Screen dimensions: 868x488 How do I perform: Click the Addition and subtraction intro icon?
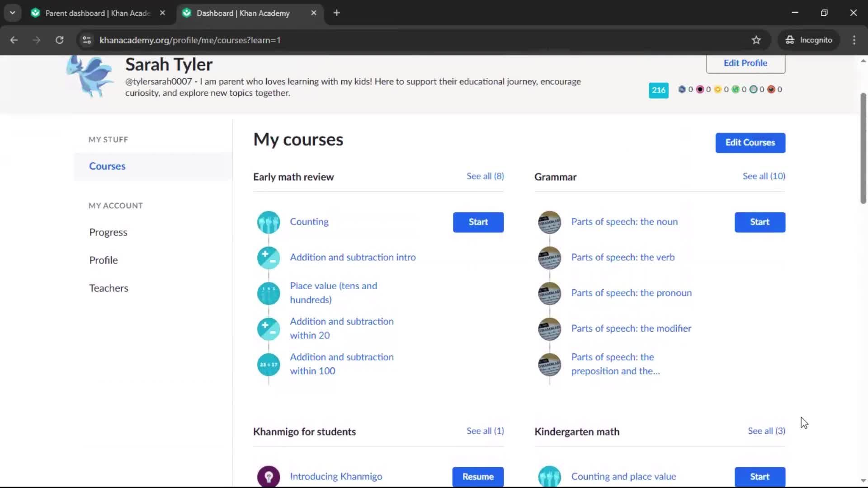(x=269, y=258)
